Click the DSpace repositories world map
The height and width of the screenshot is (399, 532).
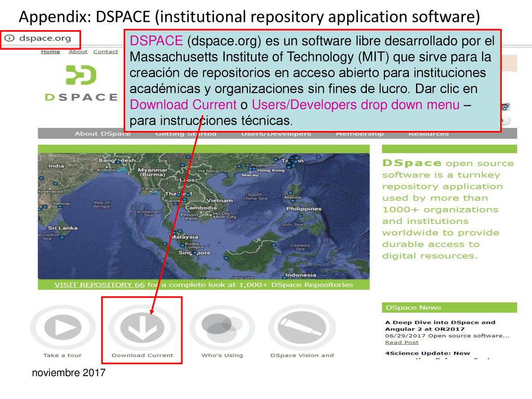(204, 216)
